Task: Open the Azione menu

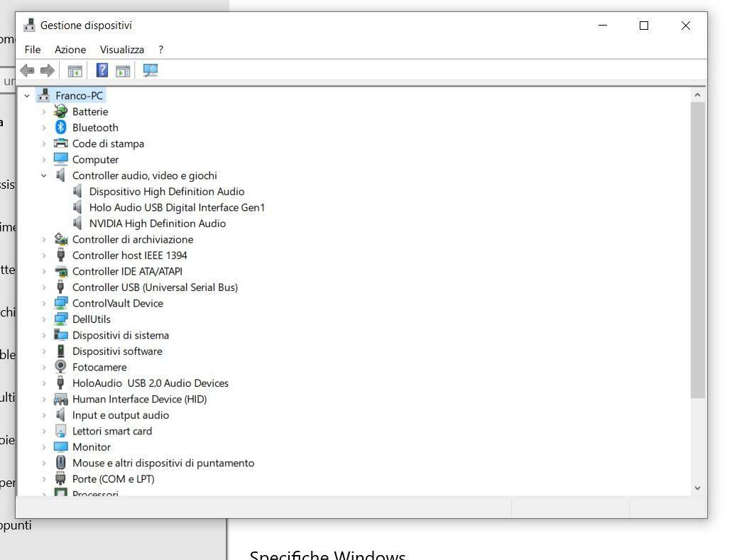Action: pos(70,50)
